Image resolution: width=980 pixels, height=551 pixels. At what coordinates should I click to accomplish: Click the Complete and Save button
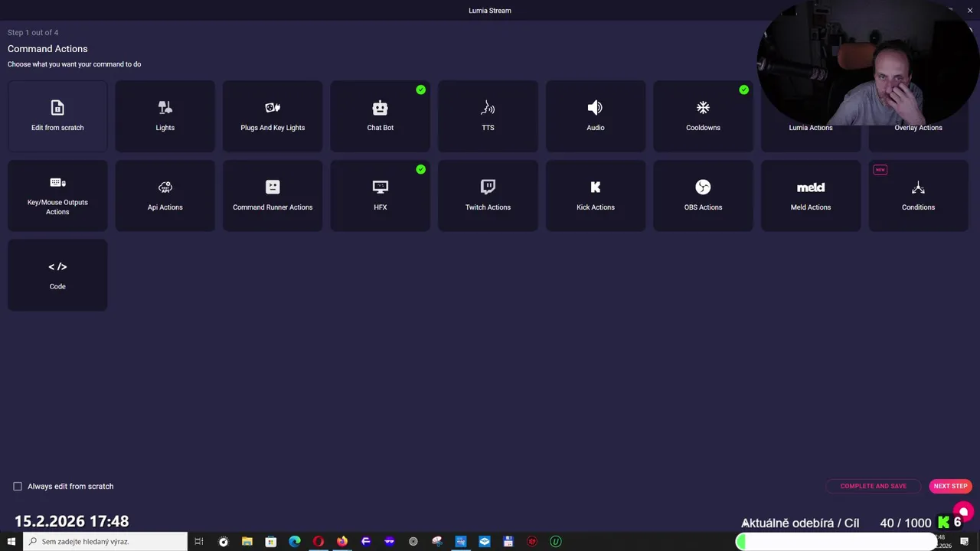873,486
